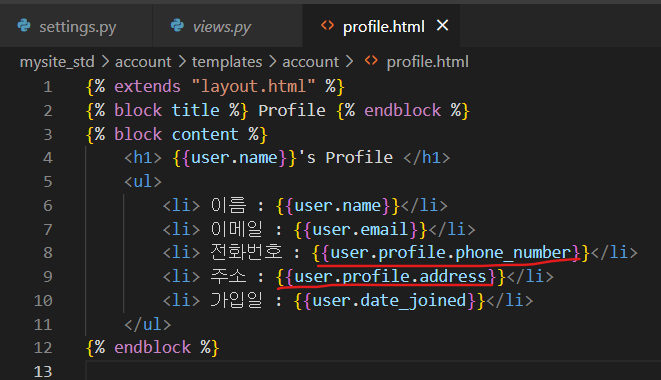661x380 pixels.
Task: Open the account breadcrumb after templates
Action: [x=311, y=62]
